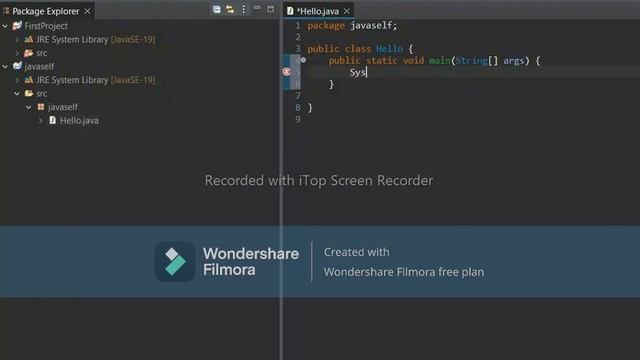Collapse src folder under javaself project
Screen dimensions: 640x360
tap(17, 93)
